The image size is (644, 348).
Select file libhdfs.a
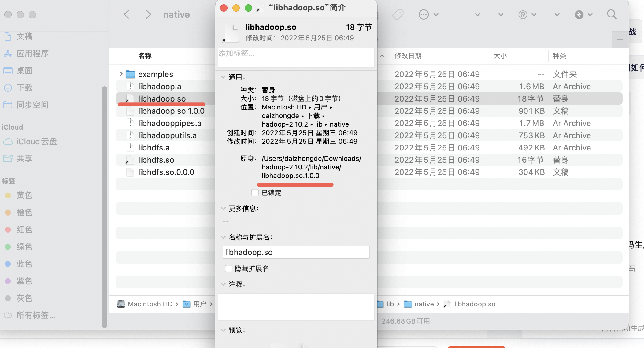154,148
